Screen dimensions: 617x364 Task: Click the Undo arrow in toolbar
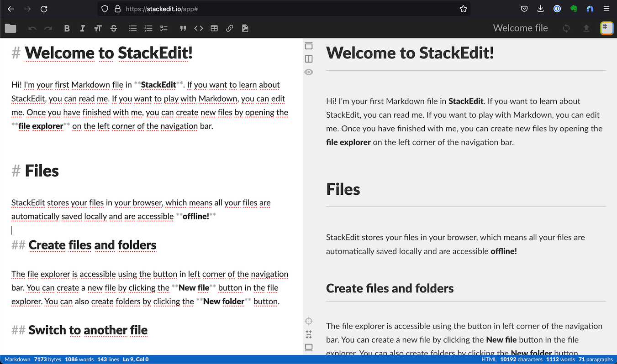click(x=32, y=28)
